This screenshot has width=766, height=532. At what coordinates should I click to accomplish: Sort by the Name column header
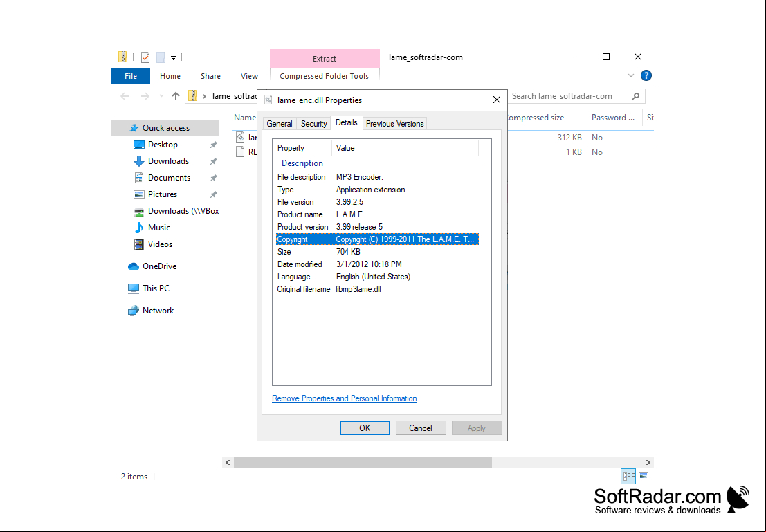pyautogui.click(x=245, y=118)
